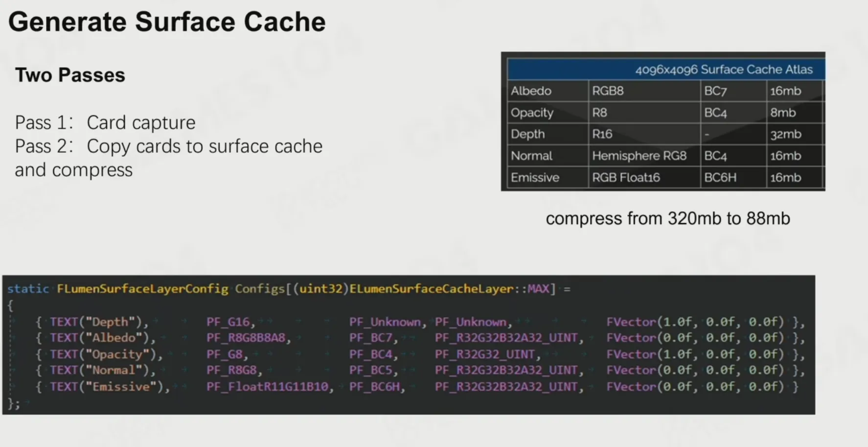Select the 'Two Passes' subheading
The image size is (868, 447).
coord(70,75)
